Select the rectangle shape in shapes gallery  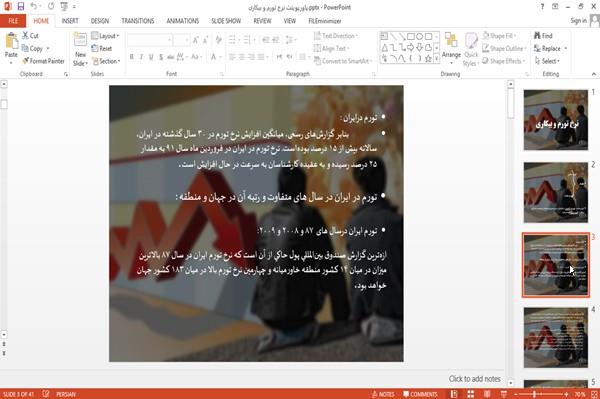[411, 37]
